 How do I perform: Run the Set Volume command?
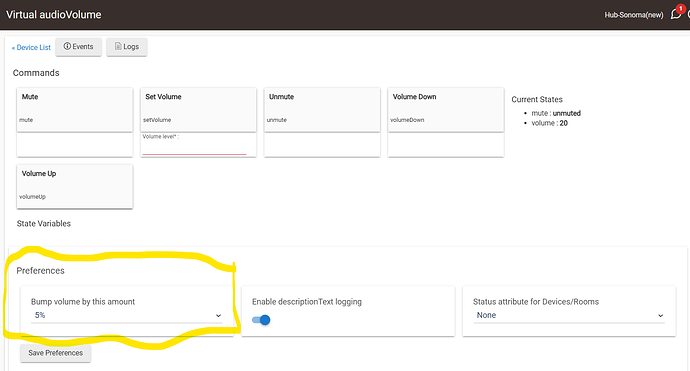(198, 109)
